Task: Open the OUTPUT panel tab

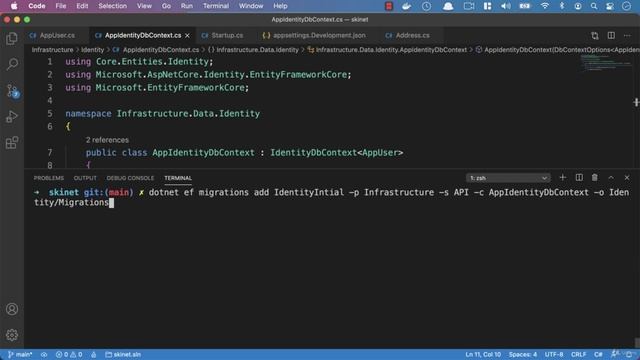Action: tap(85, 178)
